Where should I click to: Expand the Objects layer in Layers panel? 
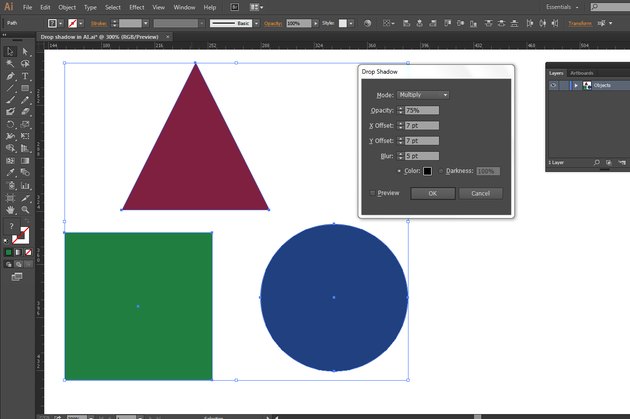click(576, 85)
